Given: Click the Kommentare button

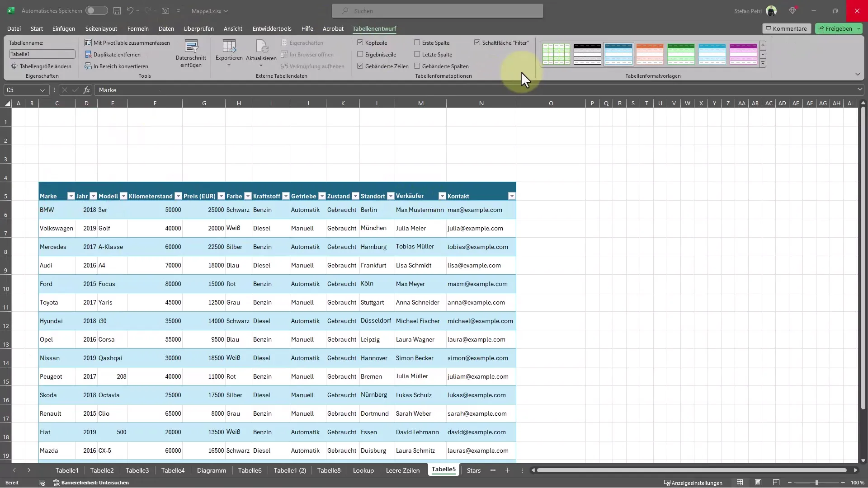Looking at the screenshot, I should pyautogui.click(x=787, y=28).
